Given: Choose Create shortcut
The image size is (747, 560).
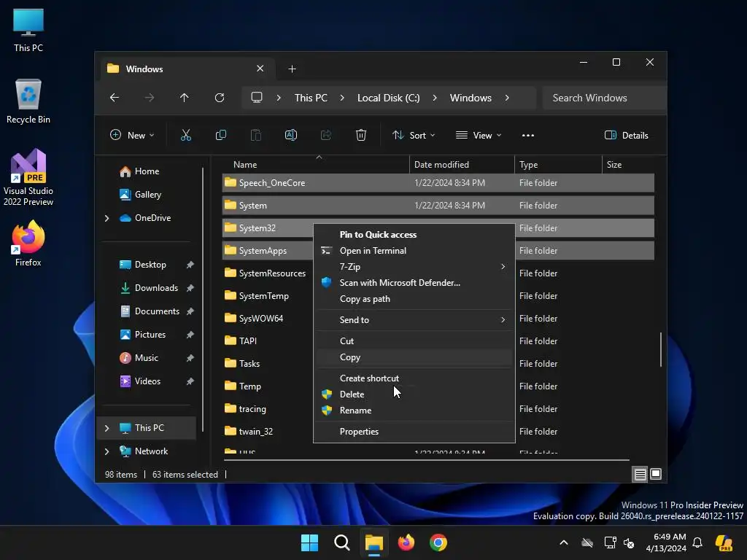Looking at the screenshot, I should tap(414, 378).
